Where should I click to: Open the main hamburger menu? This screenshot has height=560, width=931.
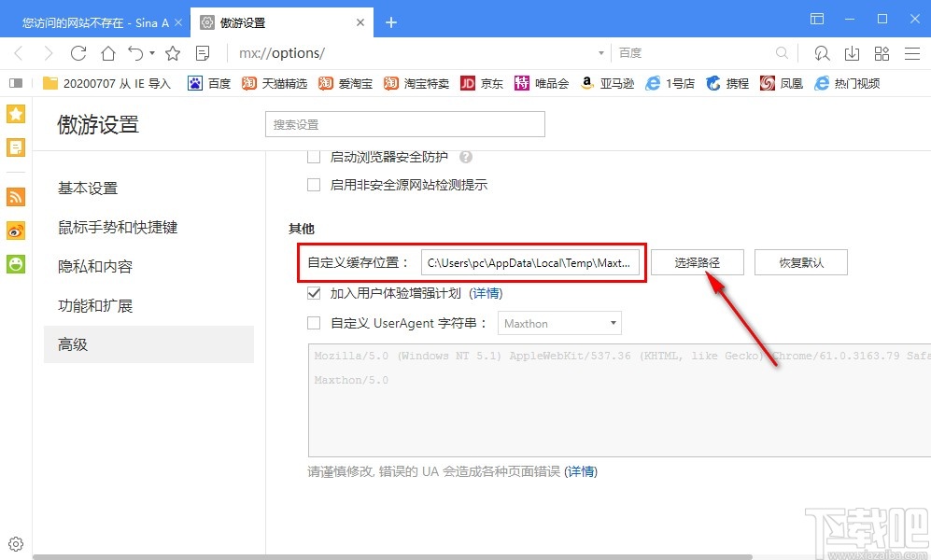(x=912, y=53)
